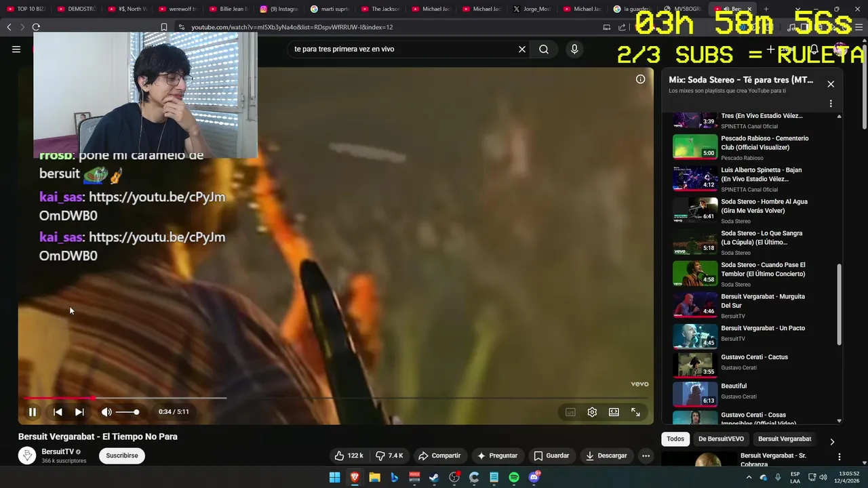Clear the YouTube search box text
Screen dimensions: 868x488
(x=522, y=49)
